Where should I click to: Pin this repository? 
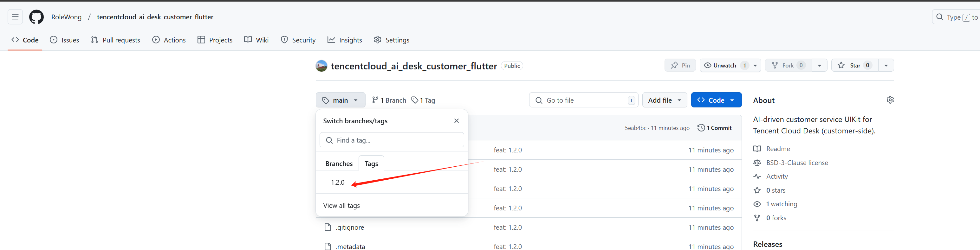point(680,65)
